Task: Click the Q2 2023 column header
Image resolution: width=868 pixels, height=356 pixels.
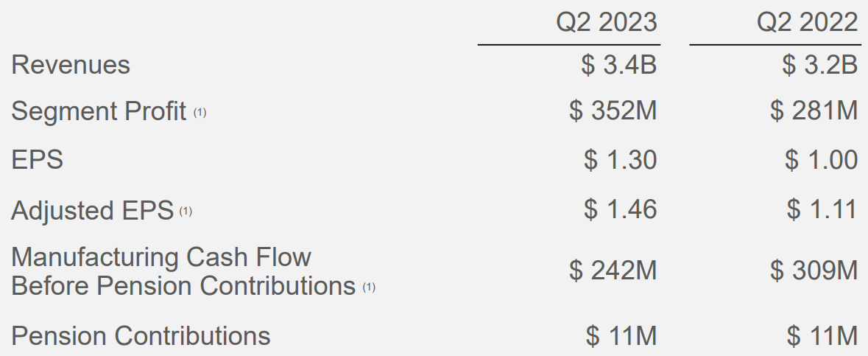Action: [606, 22]
